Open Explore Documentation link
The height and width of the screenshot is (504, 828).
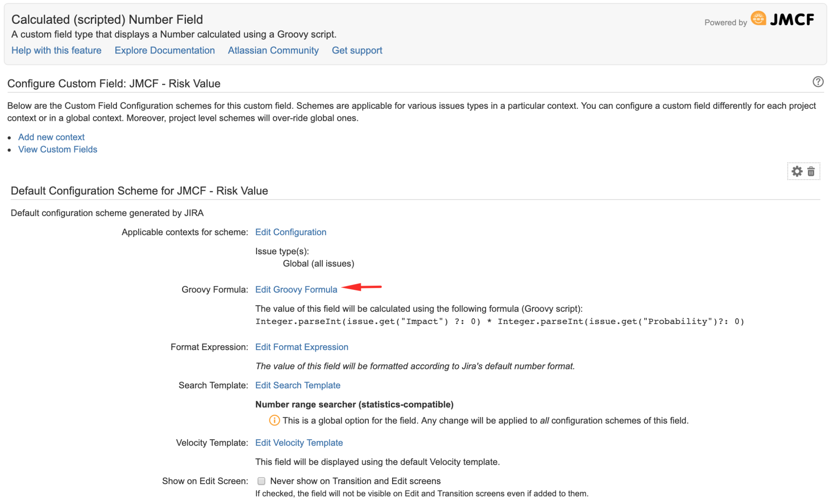[x=164, y=50]
